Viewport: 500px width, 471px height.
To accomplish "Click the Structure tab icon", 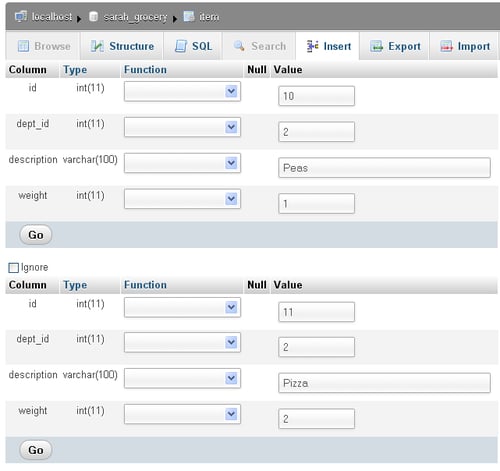I will point(97,46).
